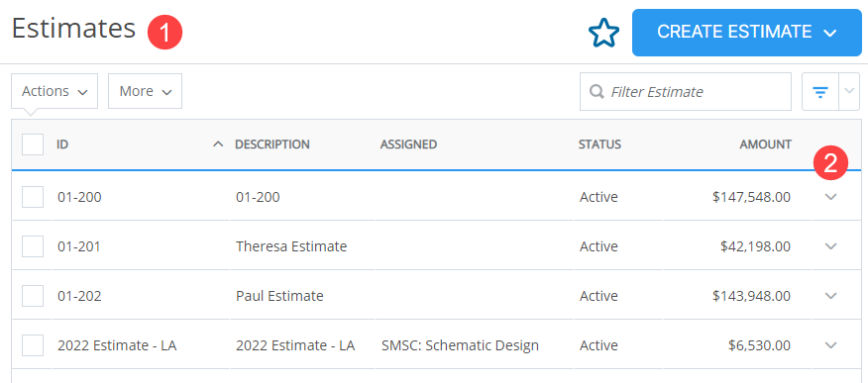This screenshot has height=383, width=868.
Task: Open the chevron beside the filter icon
Action: click(x=850, y=92)
